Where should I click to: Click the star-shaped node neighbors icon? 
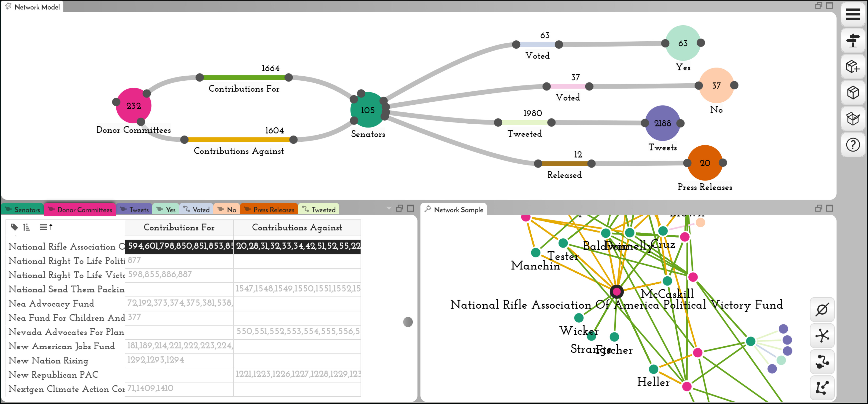[822, 336]
